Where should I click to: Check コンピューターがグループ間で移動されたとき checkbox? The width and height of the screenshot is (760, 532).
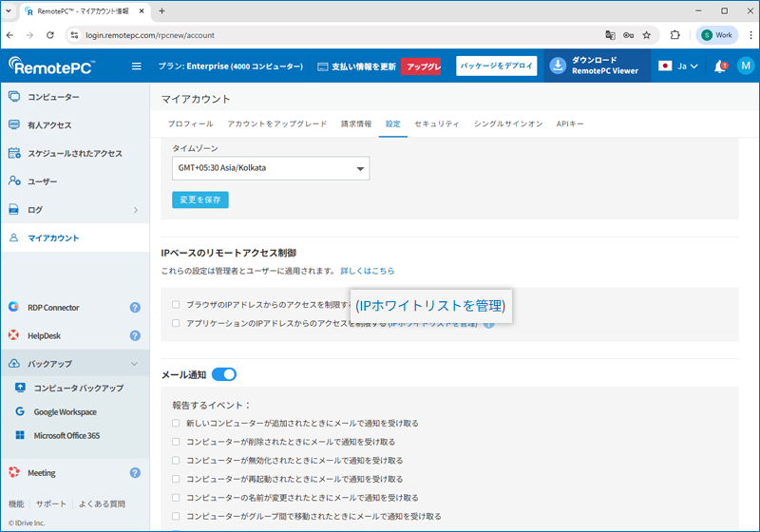176,516
